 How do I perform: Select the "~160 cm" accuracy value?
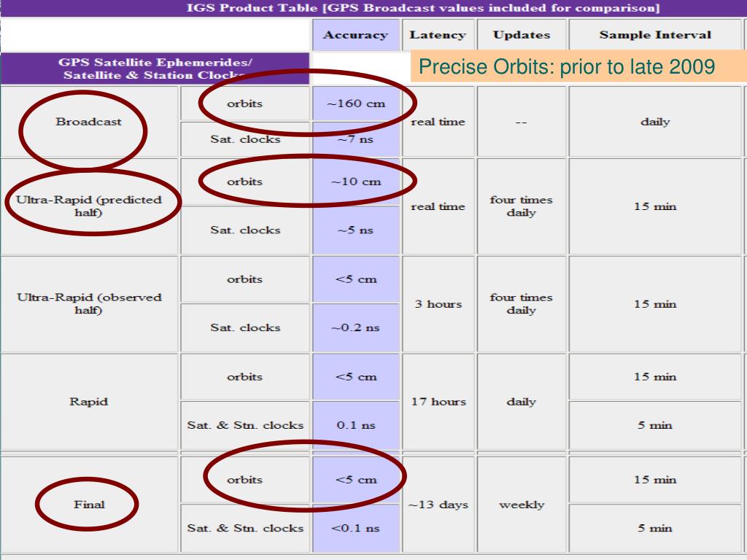point(356,104)
